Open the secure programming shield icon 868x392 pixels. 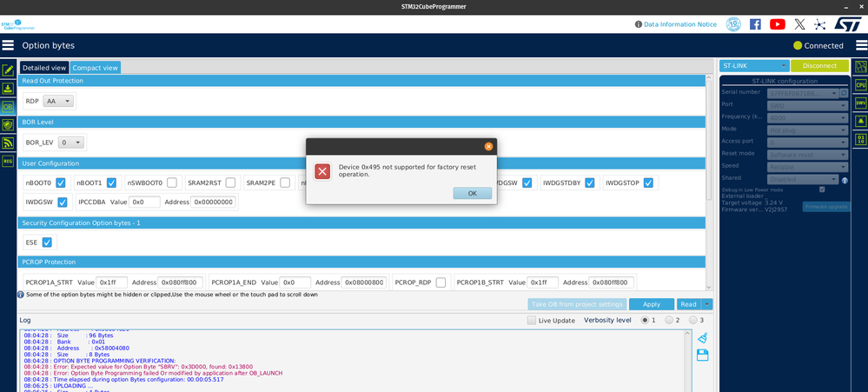(8, 125)
